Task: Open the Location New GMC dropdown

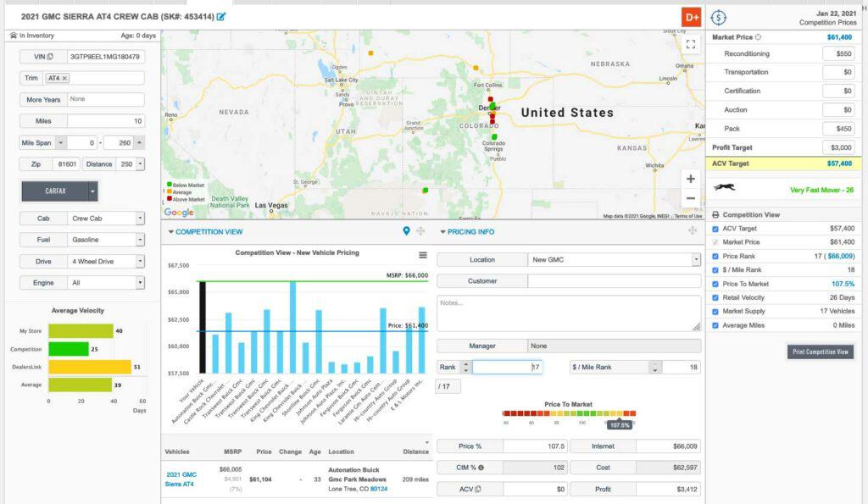Action: pyautogui.click(x=696, y=259)
